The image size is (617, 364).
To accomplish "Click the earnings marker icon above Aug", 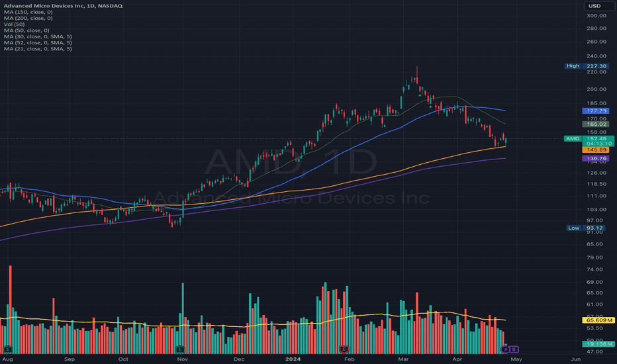I will click(8, 349).
